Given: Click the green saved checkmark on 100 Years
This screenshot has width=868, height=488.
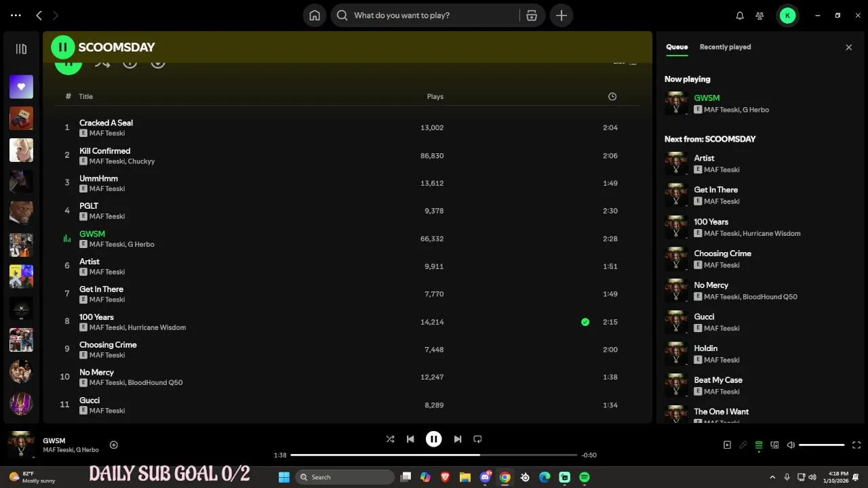Looking at the screenshot, I should tap(585, 322).
